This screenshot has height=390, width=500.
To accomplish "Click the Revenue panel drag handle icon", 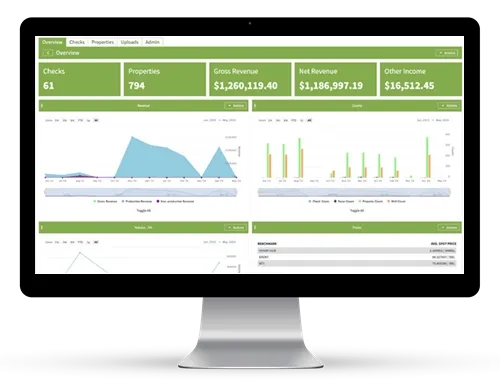I will click(42, 106).
